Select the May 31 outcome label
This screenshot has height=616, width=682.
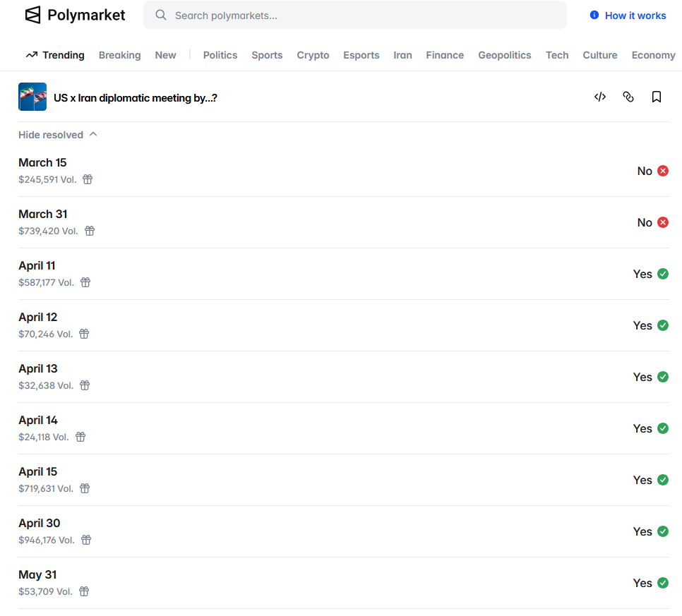click(x=37, y=574)
